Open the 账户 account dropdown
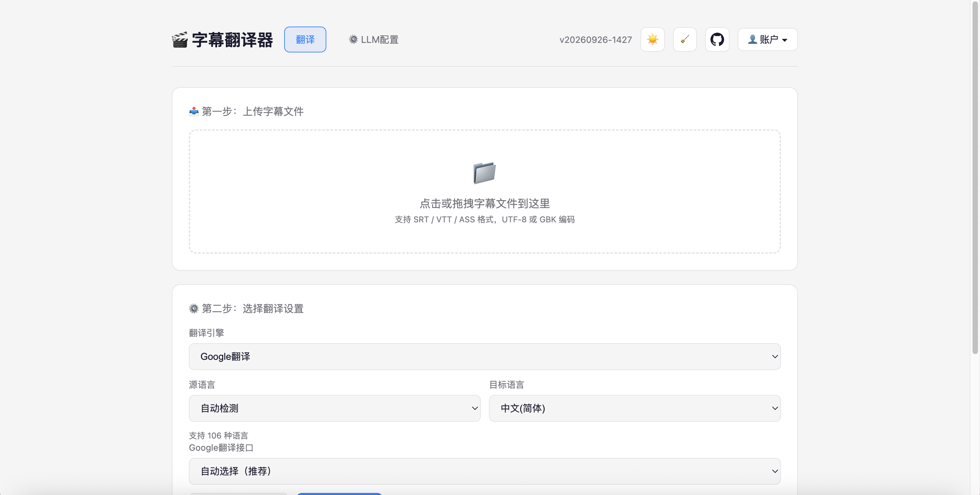Image resolution: width=980 pixels, height=495 pixels. (768, 39)
